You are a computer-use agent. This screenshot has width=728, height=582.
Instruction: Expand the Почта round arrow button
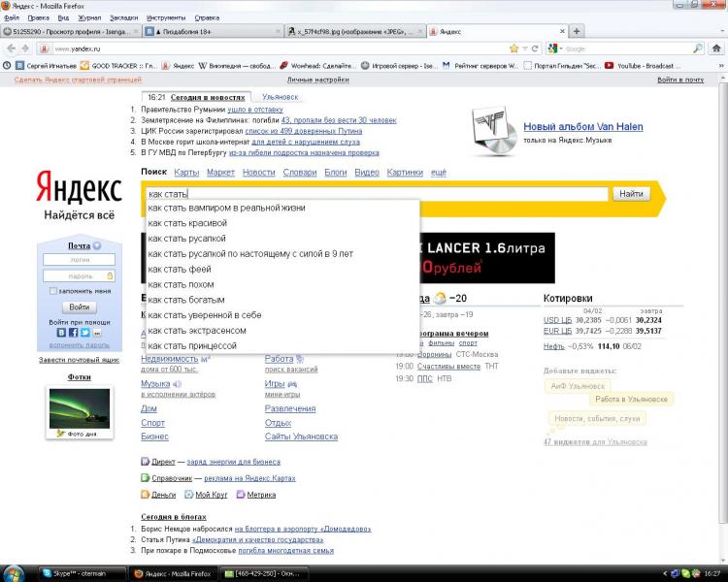pos(96,246)
